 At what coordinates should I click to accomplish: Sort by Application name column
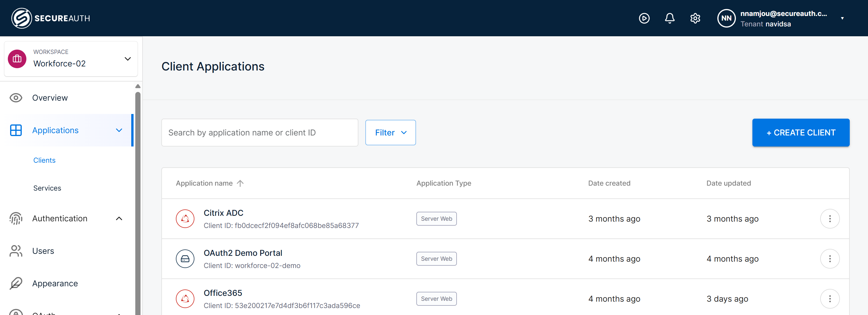coord(204,183)
